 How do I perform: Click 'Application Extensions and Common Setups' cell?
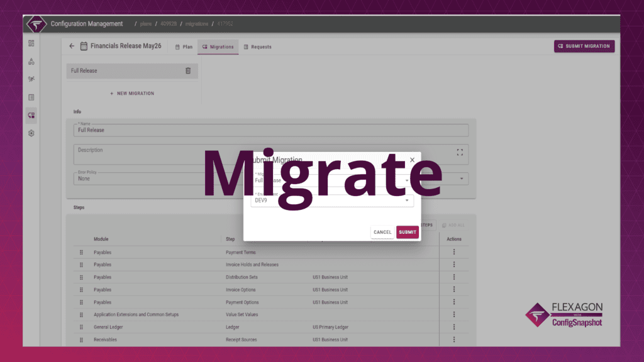[136, 315]
